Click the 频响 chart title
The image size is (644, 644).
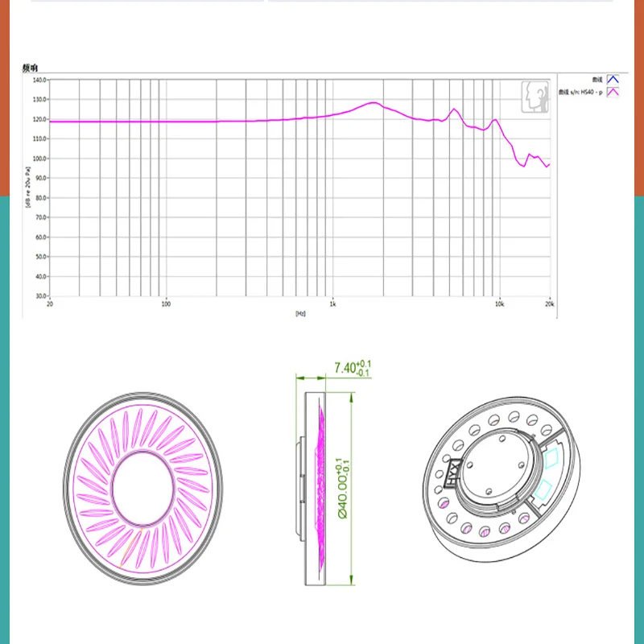point(30,68)
